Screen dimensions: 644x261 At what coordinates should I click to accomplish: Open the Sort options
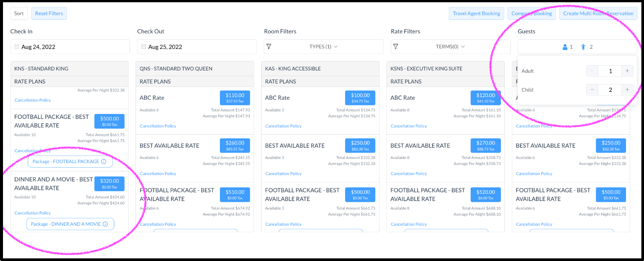click(x=19, y=13)
